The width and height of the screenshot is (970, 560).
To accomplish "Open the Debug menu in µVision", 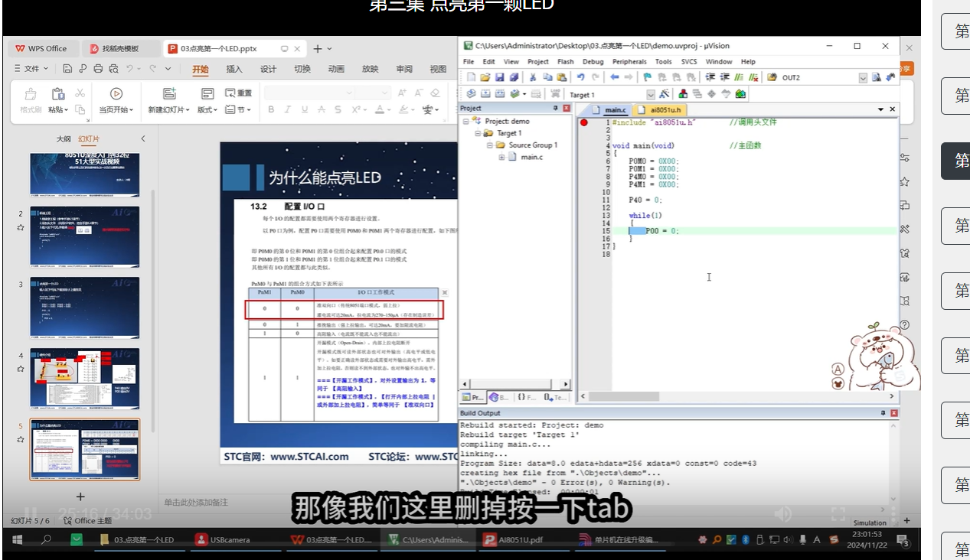I will point(593,61).
